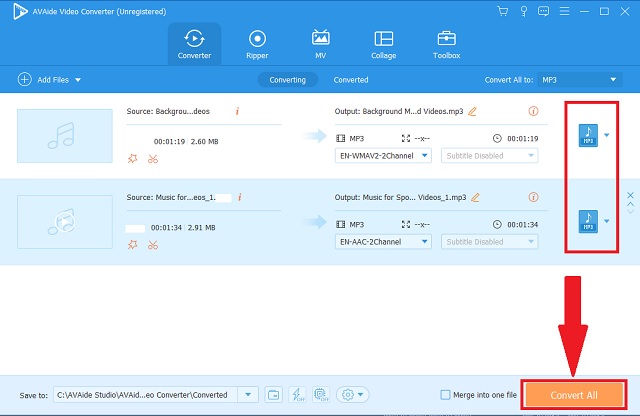Open the edit effects star for Music for Sports file
Image resolution: width=640 pixels, height=416 pixels.
point(133,245)
